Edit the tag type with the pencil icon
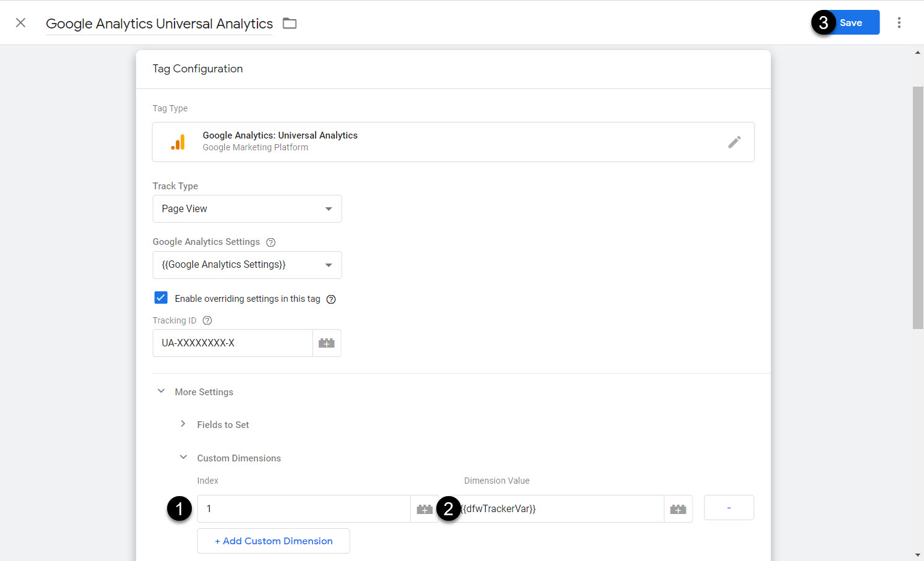 click(x=735, y=142)
